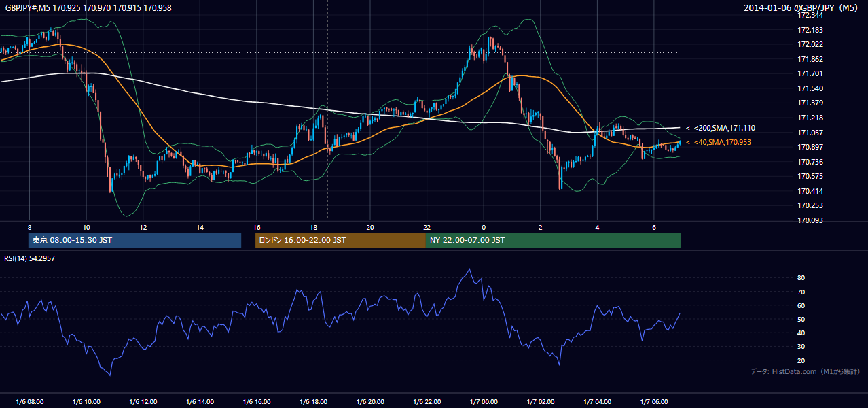The height and width of the screenshot is (408, 868).
Task: Click hour label 6 on price chart axis
Action: point(653,227)
